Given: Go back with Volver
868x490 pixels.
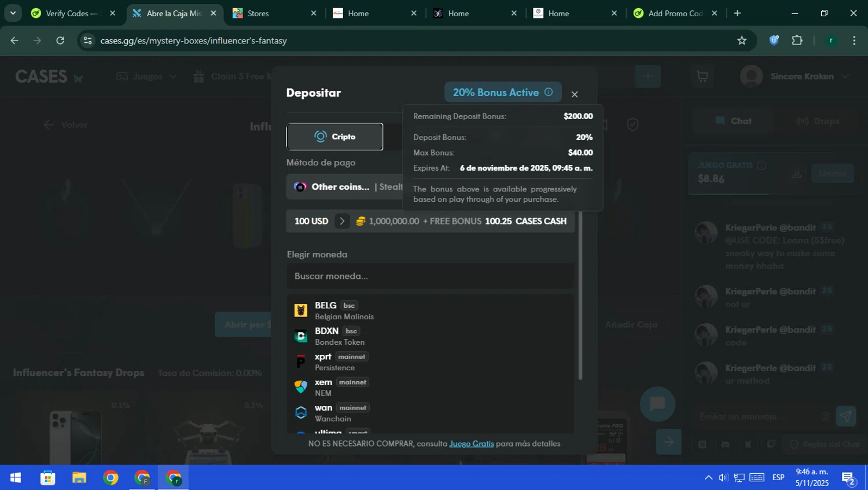Looking at the screenshot, I should coord(65,125).
